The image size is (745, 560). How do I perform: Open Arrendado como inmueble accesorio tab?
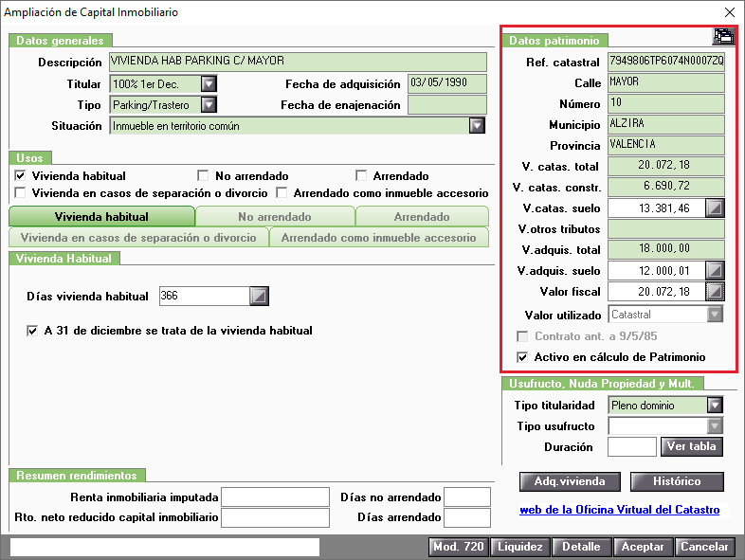(379, 238)
